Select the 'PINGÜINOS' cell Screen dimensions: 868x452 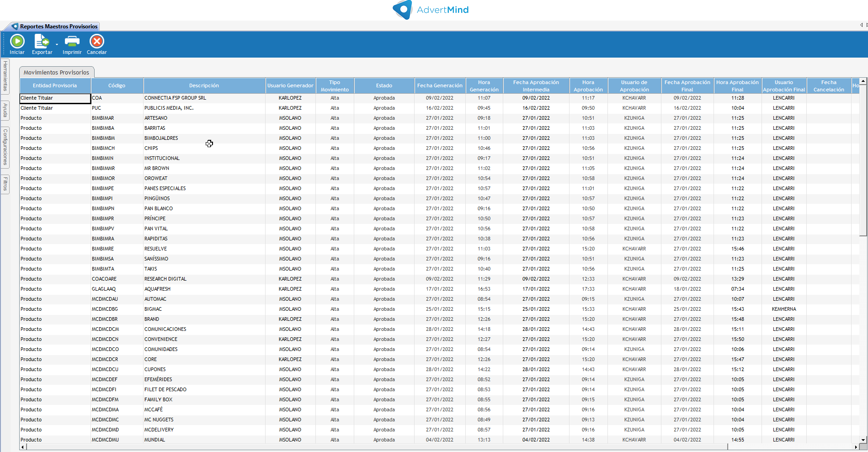click(204, 198)
